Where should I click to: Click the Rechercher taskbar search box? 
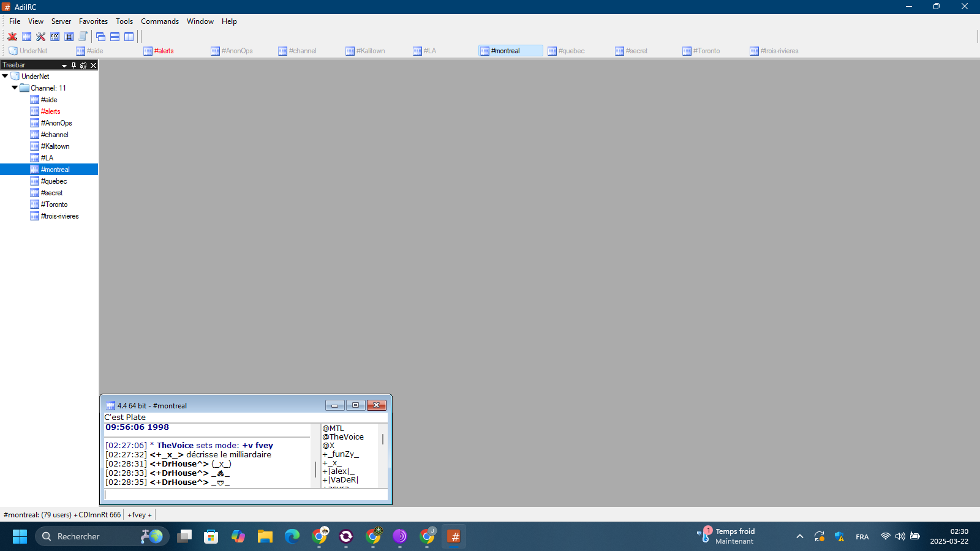tap(102, 536)
